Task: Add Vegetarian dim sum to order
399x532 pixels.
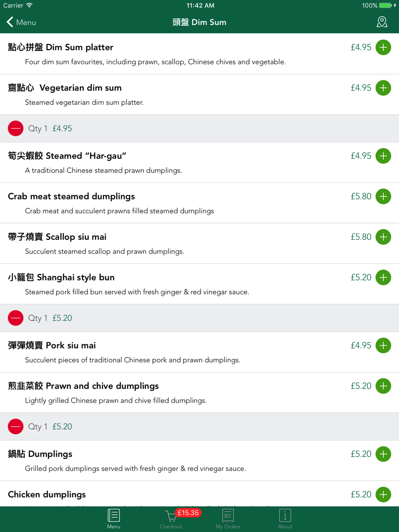Action: coord(383,88)
